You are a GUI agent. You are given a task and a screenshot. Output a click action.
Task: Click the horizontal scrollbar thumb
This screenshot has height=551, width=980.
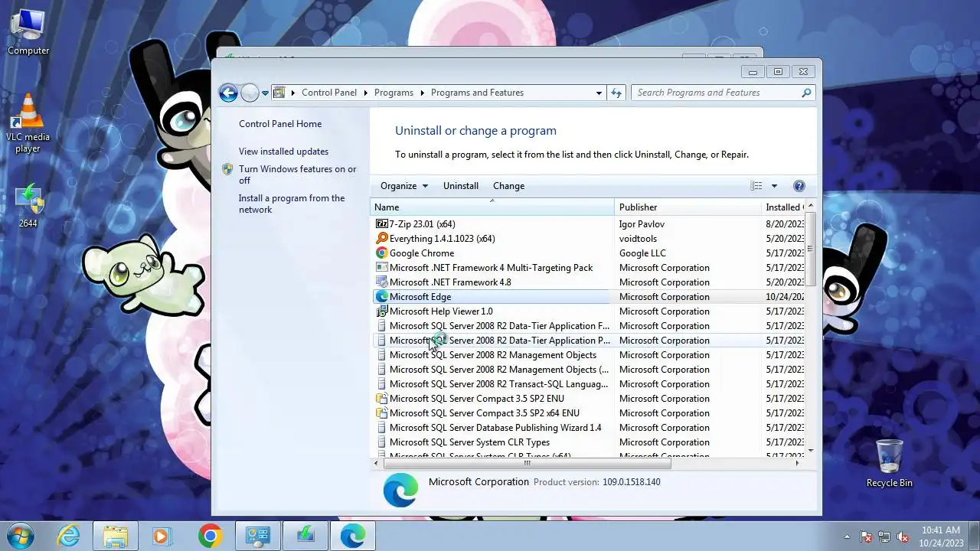click(x=527, y=463)
